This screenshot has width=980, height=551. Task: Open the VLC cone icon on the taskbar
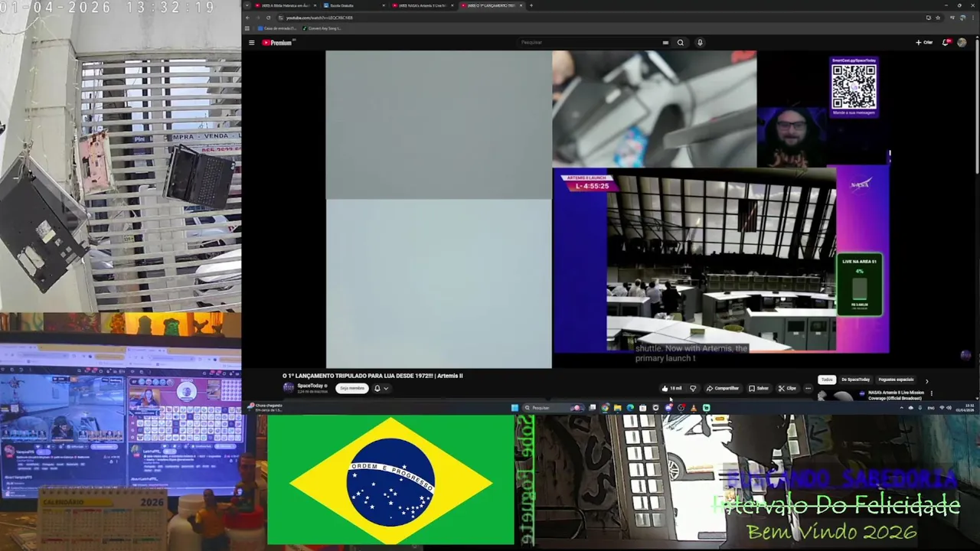coord(694,408)
